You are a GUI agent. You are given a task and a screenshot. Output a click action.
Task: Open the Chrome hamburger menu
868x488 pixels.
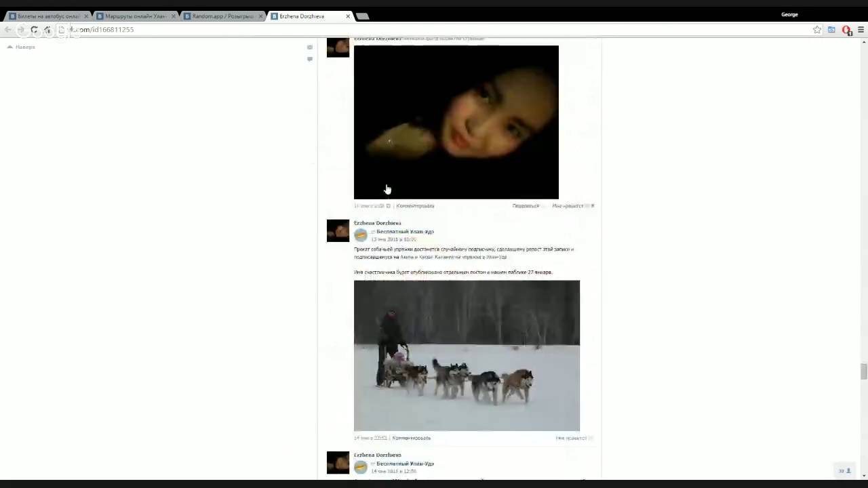point(861,30)
